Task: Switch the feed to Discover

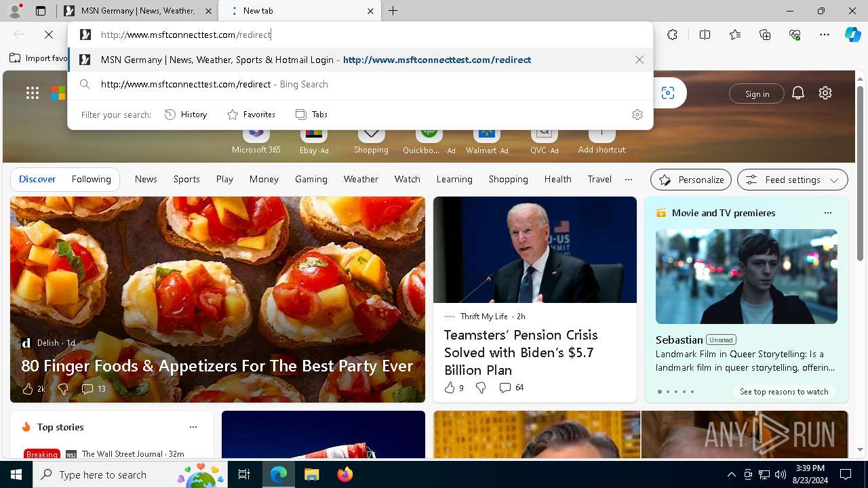Action: (37, 179)
